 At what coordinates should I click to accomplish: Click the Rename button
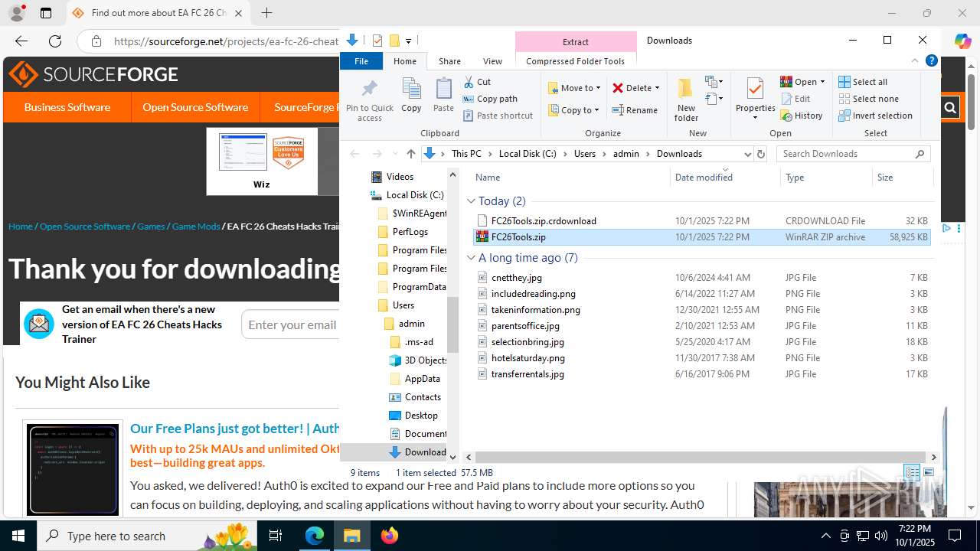click(635, 110)
